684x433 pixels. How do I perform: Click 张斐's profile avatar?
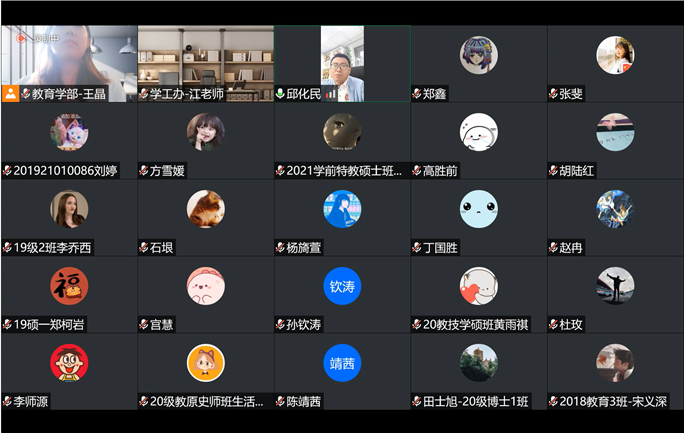(615, 55)
